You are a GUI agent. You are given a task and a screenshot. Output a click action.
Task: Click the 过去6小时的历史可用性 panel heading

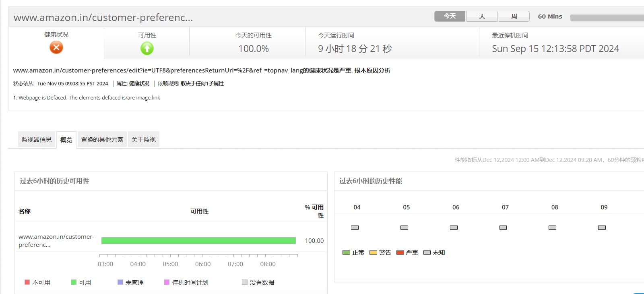(x=54, y=181)
